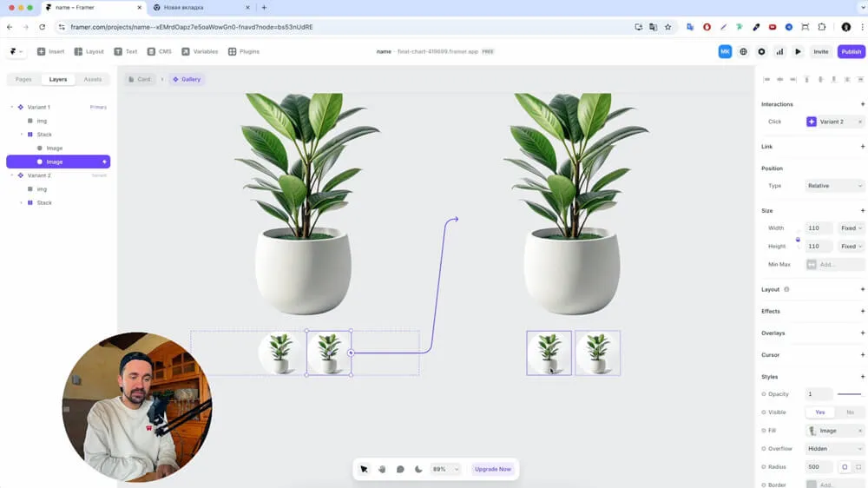This screenshot has width=868, height=488.
Task: Click the Publish button
Action: click(852, 51)
